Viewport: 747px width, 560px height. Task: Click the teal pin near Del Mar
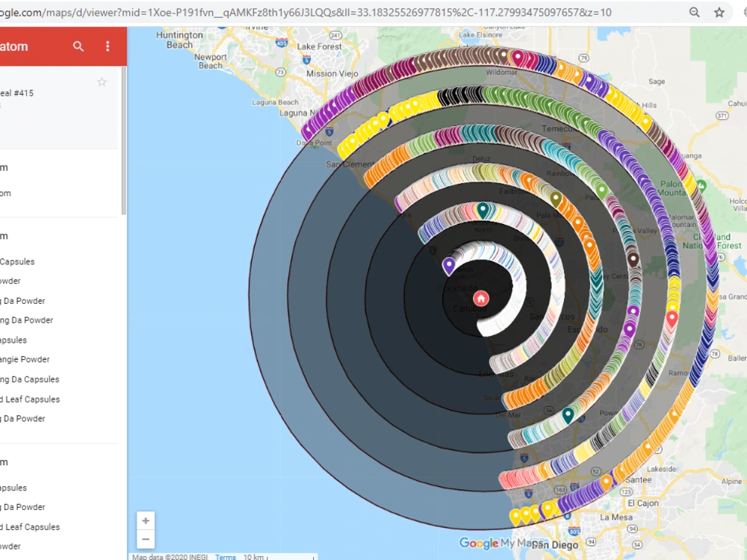click(x=568, y=414)
